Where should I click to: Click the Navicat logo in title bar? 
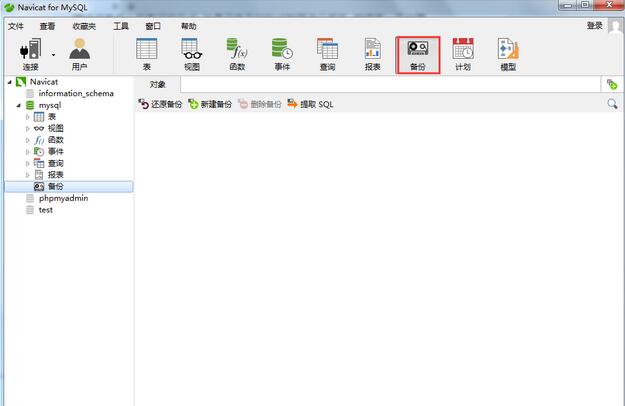point(9,8)
